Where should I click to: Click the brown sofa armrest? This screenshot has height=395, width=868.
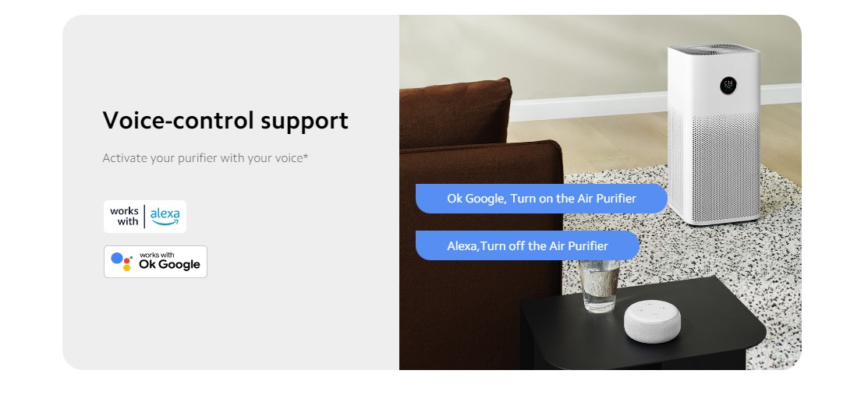click(x=480, y=255)
